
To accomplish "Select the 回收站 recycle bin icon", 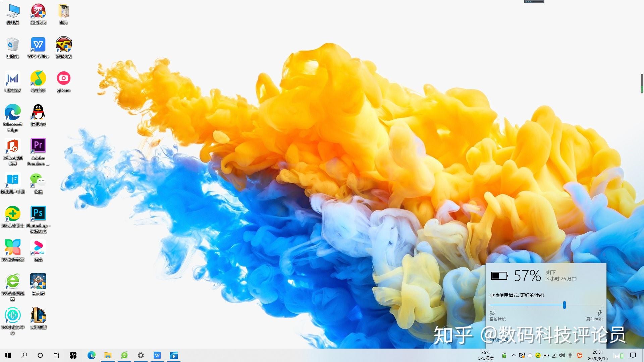I will [13, 48].
